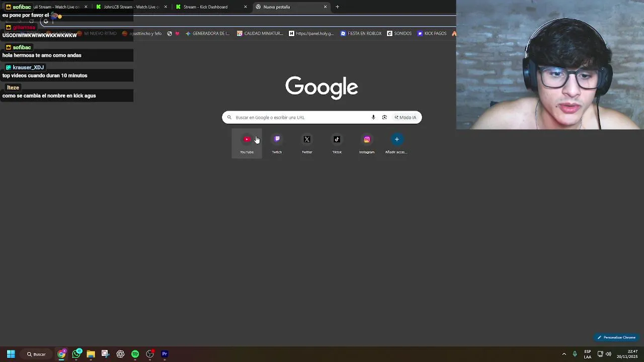Image resolution: width=644 pixels, height=362 pixels.
Task: Open the volume speaker tray icon
Action: pyautogui.click(x=608, y=354)
